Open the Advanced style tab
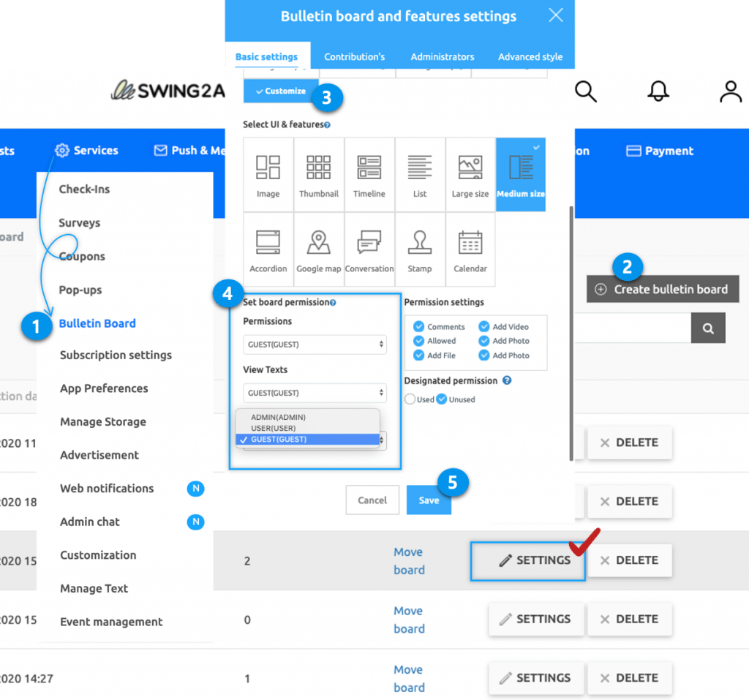749x700 pixels. (x=530, y=56)
